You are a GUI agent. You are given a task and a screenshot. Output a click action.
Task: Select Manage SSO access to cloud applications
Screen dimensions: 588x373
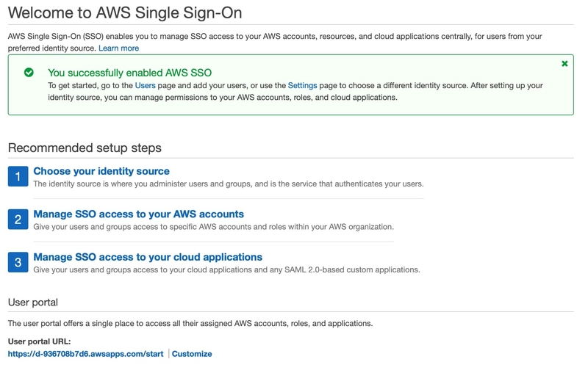click(148, 257)
